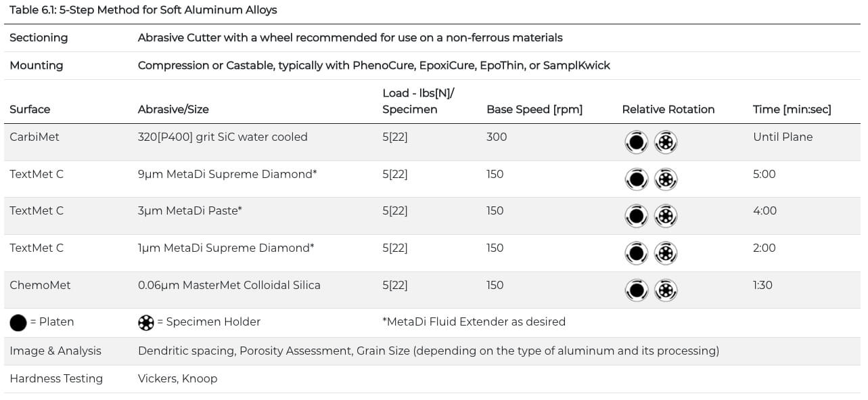Click the 0.06µm MasterMet Colloidal Silica cell

point(229,285)
